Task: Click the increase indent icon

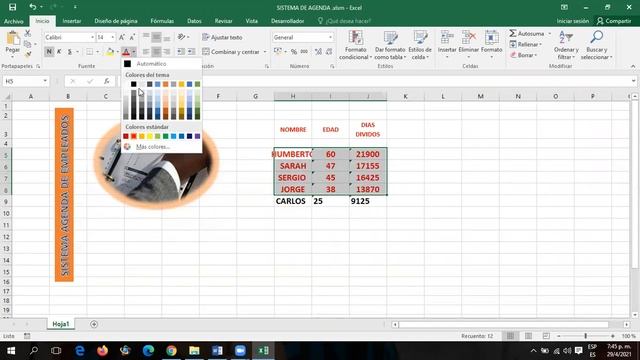Action: 191,52
